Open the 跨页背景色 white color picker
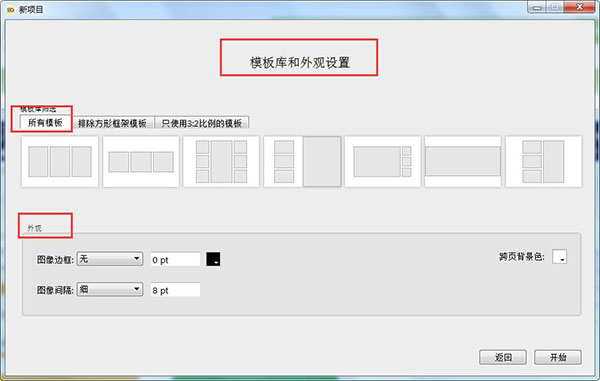The image size is (600, 381). [559, 257]
